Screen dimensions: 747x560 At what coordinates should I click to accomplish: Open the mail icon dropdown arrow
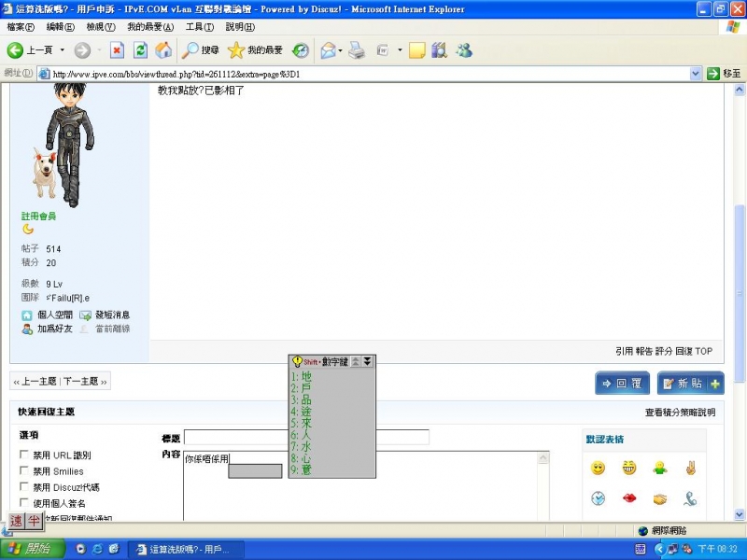pyautogui.click(x=340, y=50)
